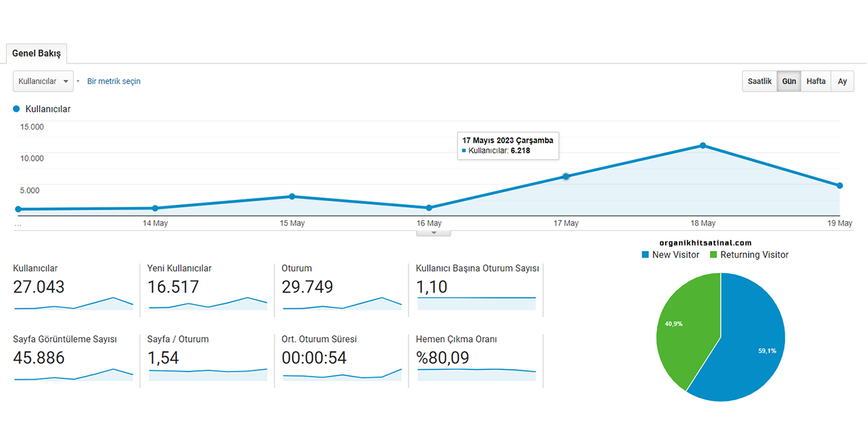Open the Yeni Kullanıcılar sparkline
The height and width of the screenshot is (444, 868).
pos(208,303)
